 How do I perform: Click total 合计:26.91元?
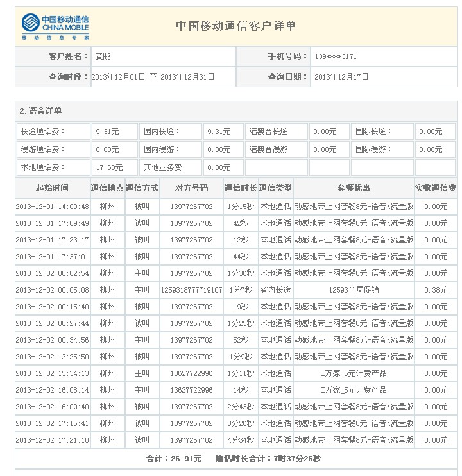pyautogui.click(x=174, y=459)
